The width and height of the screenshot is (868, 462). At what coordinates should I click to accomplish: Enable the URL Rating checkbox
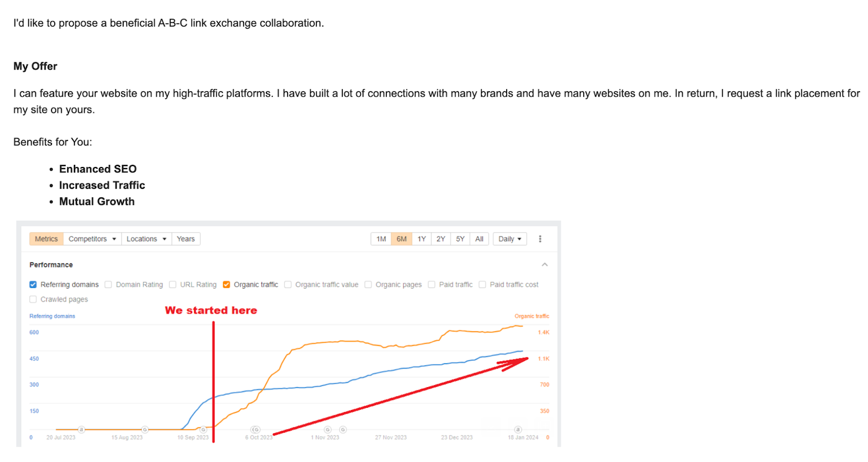[x=173, y=285]
